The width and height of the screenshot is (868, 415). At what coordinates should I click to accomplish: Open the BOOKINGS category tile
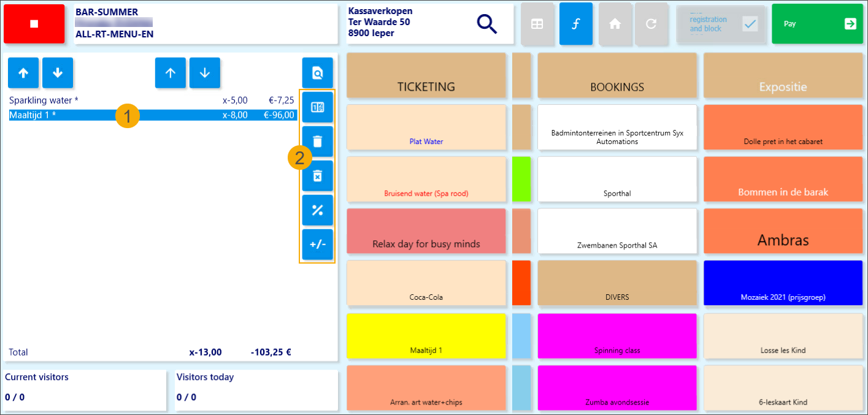tap(617, 75)
